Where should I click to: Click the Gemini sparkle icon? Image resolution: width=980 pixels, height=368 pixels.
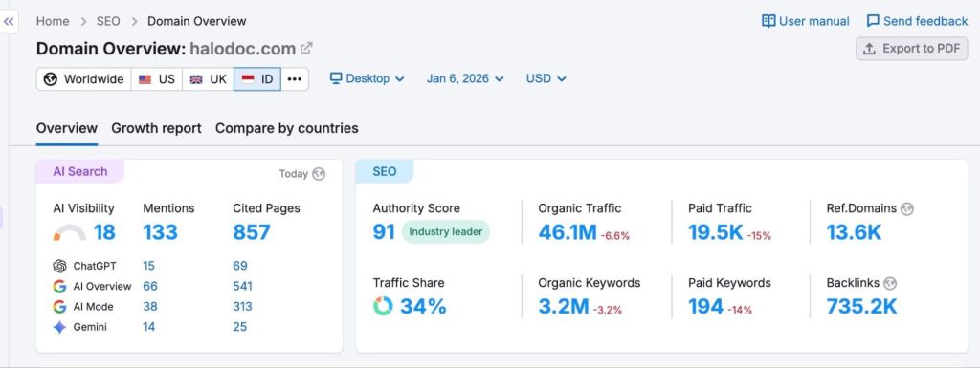click(x=59, y=327)
